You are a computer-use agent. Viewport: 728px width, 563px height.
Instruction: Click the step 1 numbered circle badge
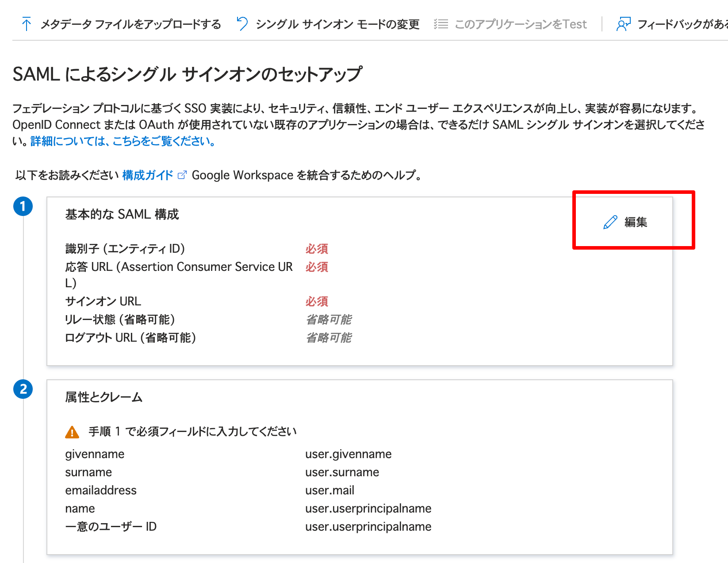coord(23,206)
